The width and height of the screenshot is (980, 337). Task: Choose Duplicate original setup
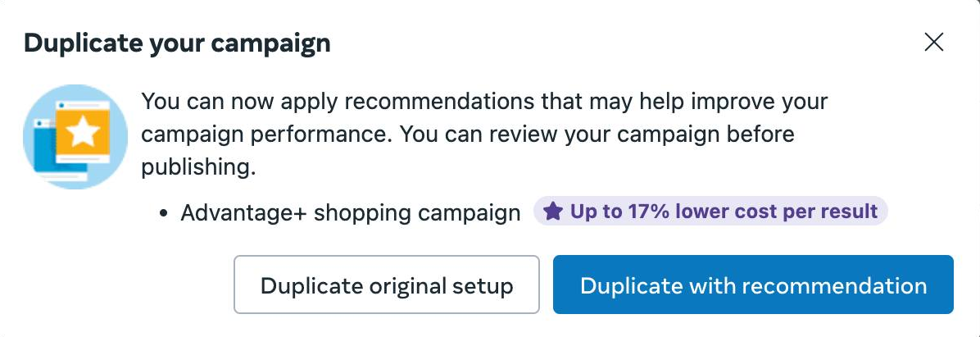tap(386, 285)
